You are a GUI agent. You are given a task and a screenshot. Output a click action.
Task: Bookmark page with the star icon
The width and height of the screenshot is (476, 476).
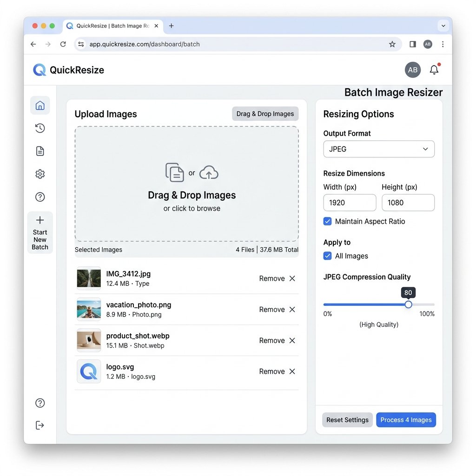coord(392,44)
